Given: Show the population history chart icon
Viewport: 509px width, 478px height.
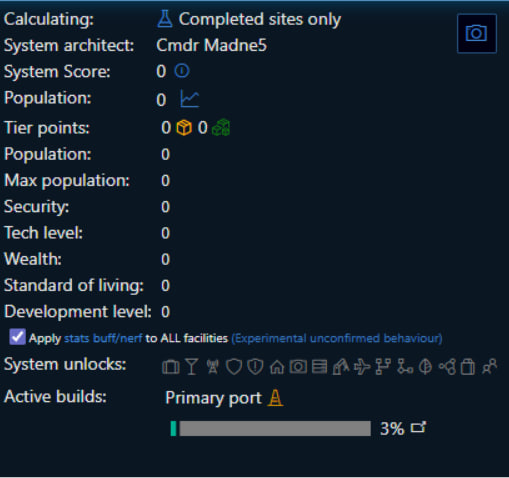Looking at the screenshot, I should coord(190,99).
